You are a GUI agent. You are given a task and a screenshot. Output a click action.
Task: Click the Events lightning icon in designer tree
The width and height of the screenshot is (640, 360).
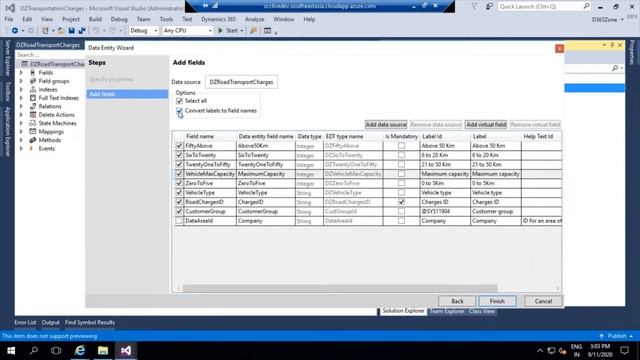(x=31, y=149)
